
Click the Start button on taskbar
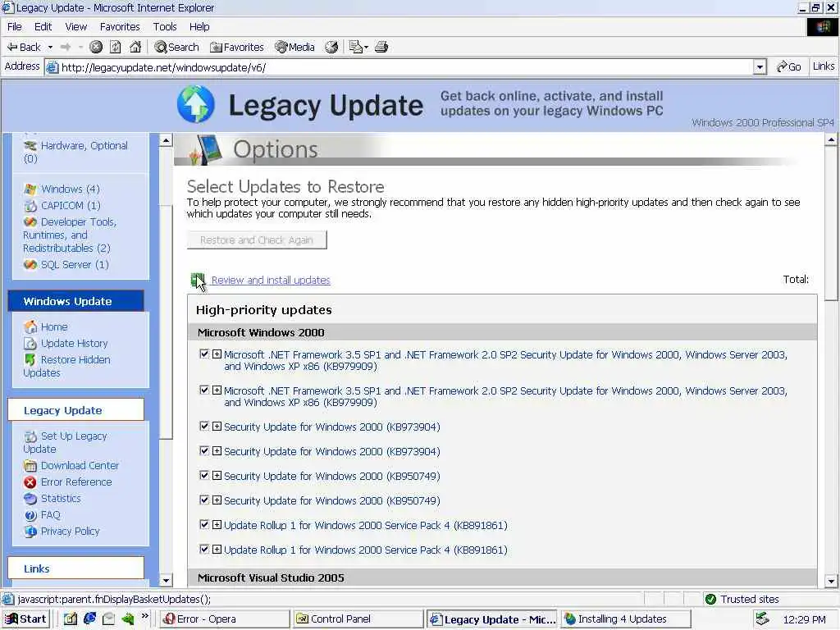click(25, 619)
